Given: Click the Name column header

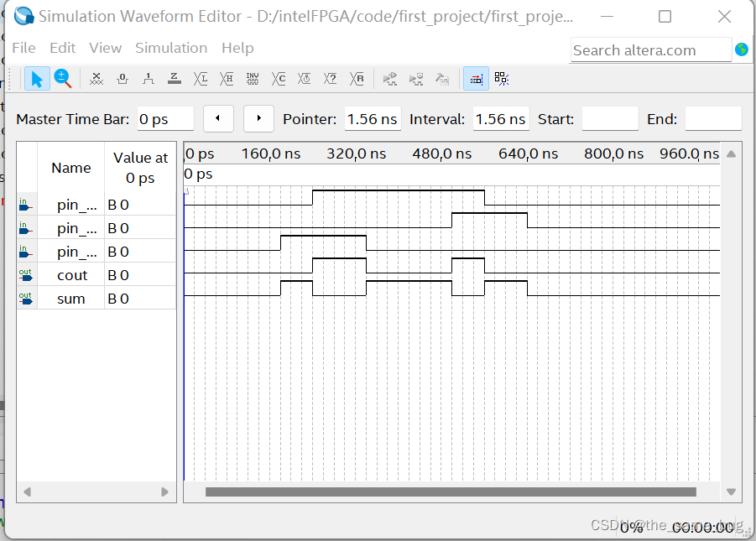Looking at the screenshot, I should (x=71, y=168).
